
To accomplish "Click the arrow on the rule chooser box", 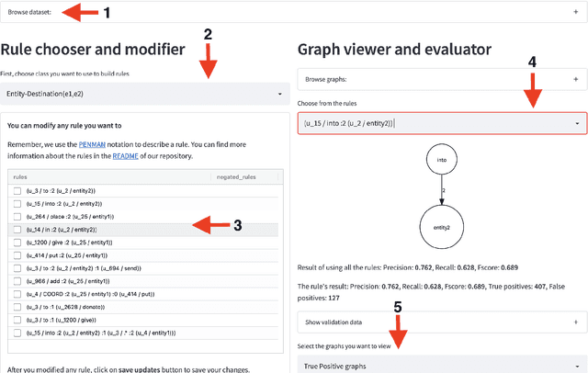I will coord(576,123).
